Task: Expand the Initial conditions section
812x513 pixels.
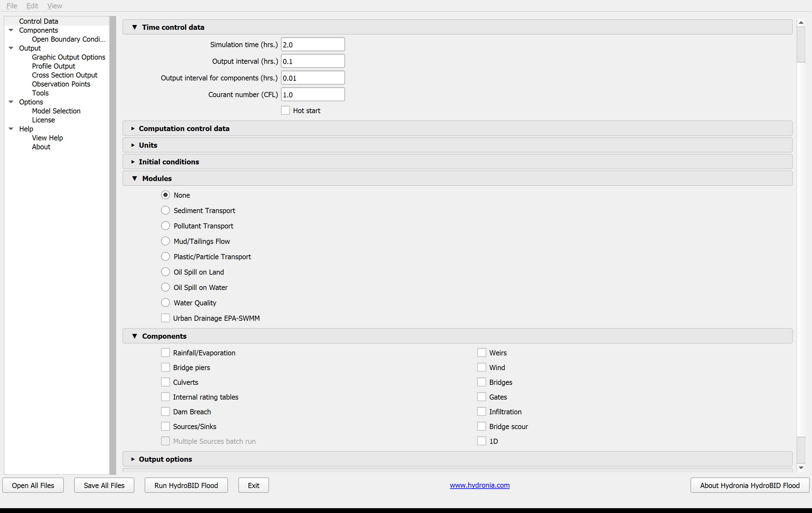Action: click(x=457, y=162)
